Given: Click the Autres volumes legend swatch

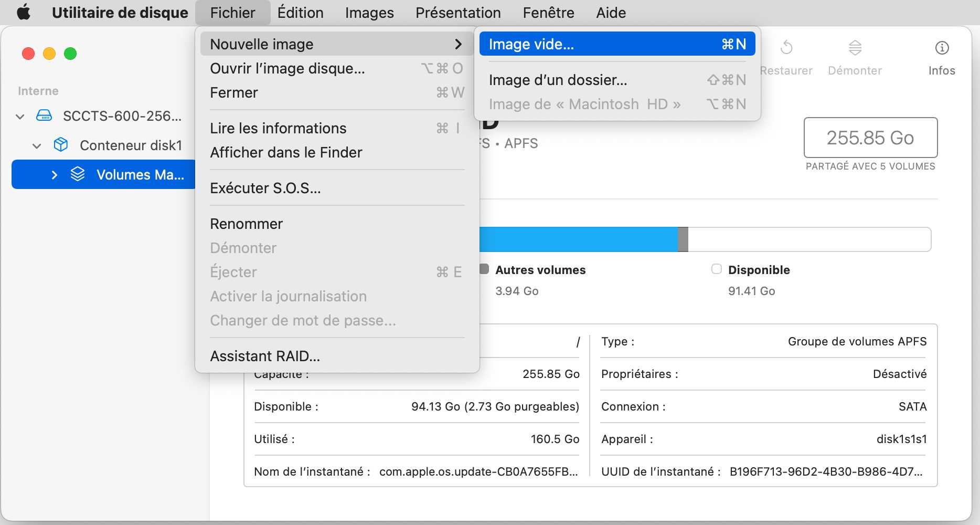Looking at the screenshot, I should [484, 269].
